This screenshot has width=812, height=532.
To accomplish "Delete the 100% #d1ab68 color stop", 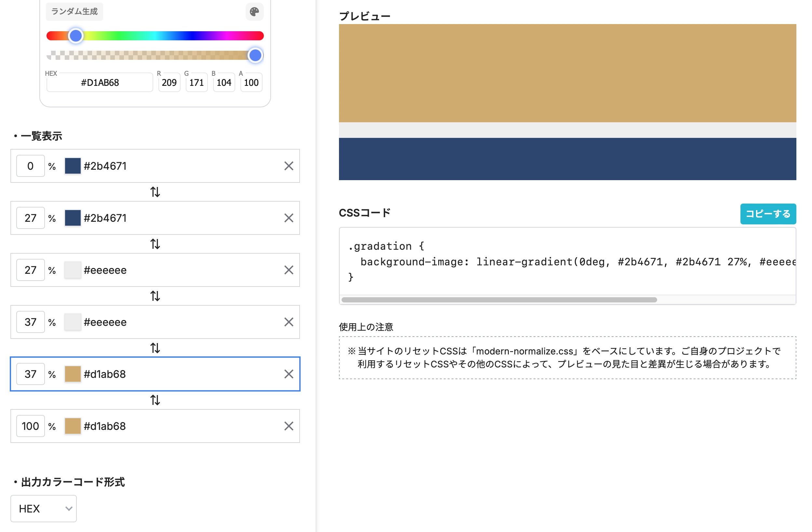I will pyautogui.click(x=289, y=426).
